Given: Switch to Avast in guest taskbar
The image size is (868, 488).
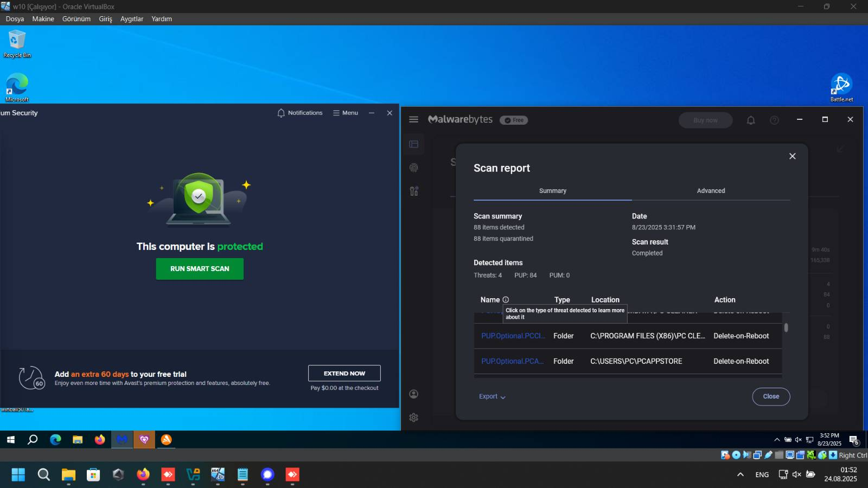Looking at the screenshot, I should 167,440.
